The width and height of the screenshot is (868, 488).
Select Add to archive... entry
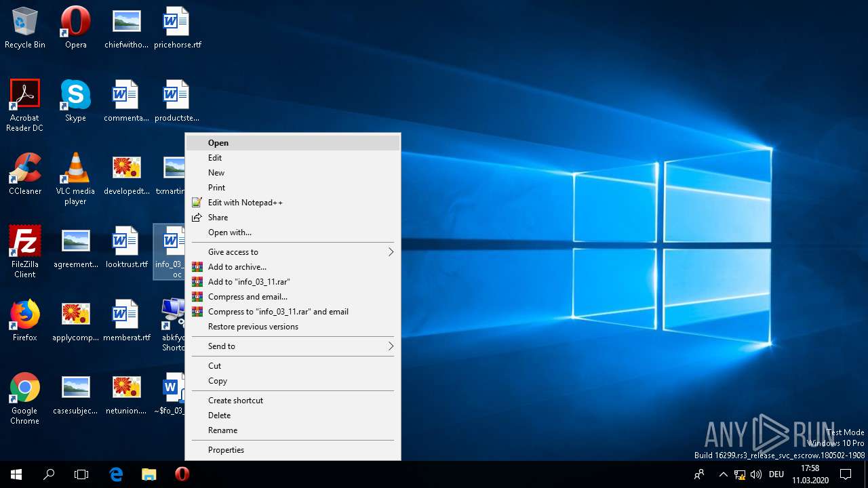click(293, 267)
